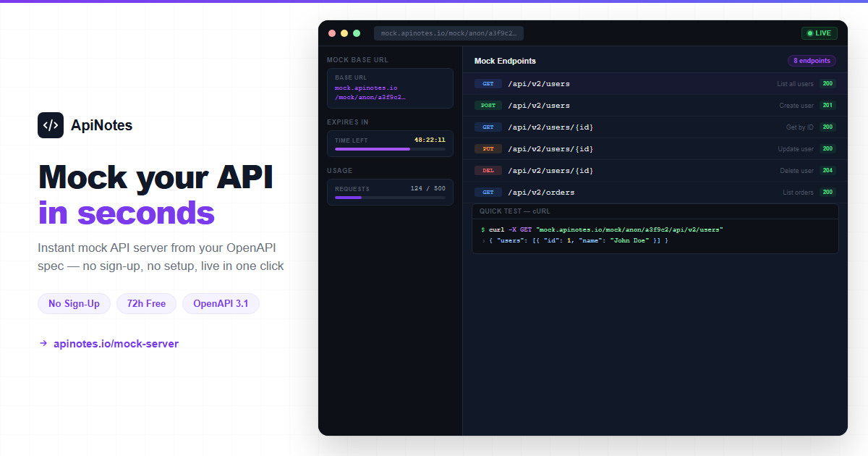Click the 201 status badge next to Create user
868x456 pixels.
[827, 105]
